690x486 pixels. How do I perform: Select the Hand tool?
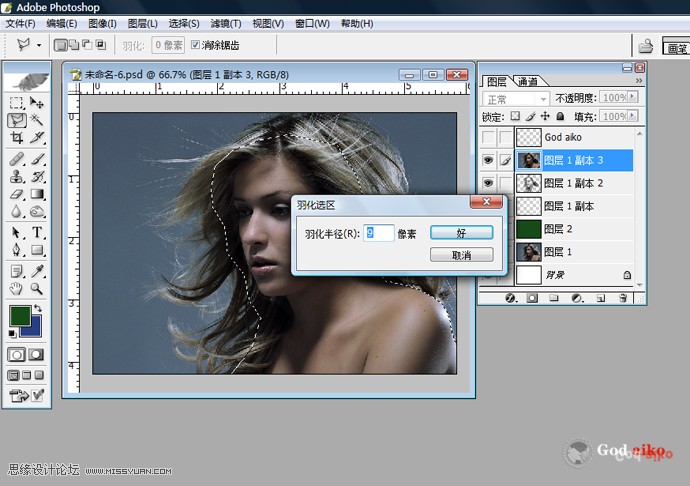(16, 288)
